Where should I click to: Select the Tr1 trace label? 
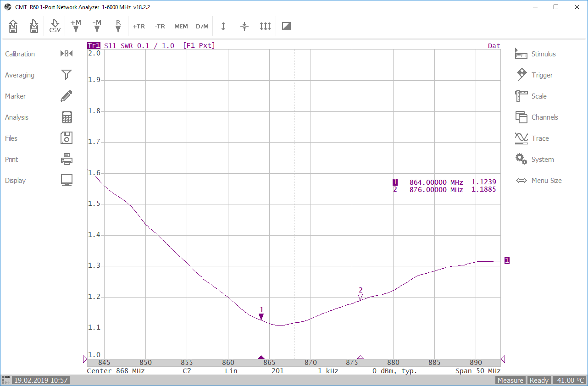pos(94,45)
